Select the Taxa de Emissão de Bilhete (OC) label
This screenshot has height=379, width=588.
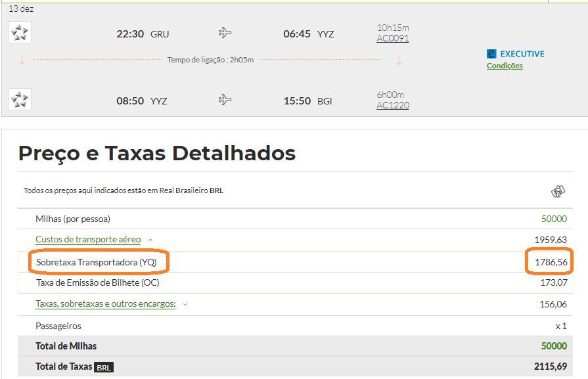97,282
